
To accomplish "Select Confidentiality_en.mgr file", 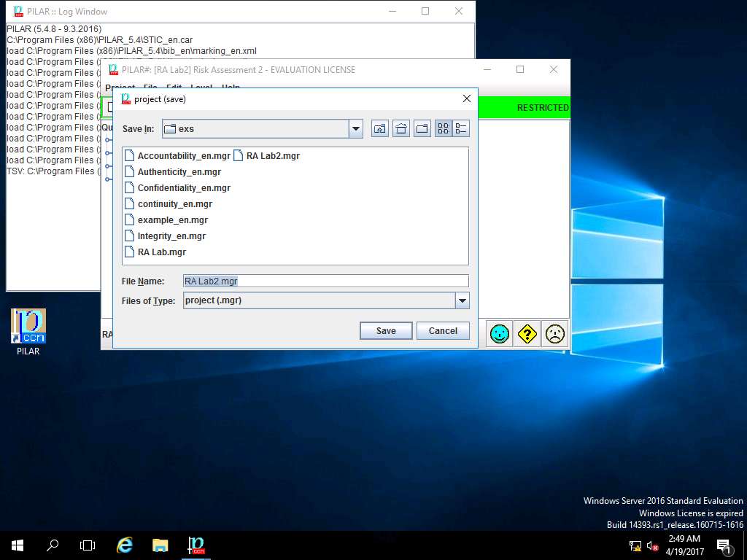I will pos(178,188).
